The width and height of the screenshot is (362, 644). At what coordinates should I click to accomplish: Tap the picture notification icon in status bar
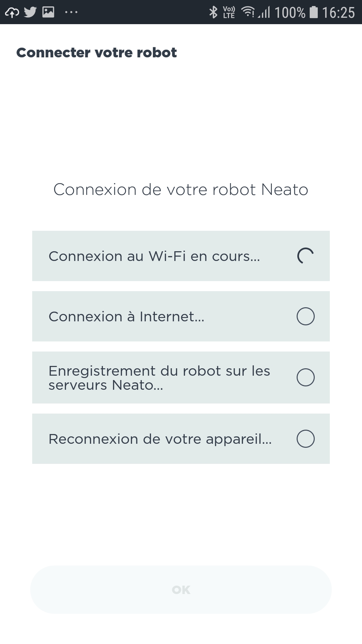(x=48, y=12)
